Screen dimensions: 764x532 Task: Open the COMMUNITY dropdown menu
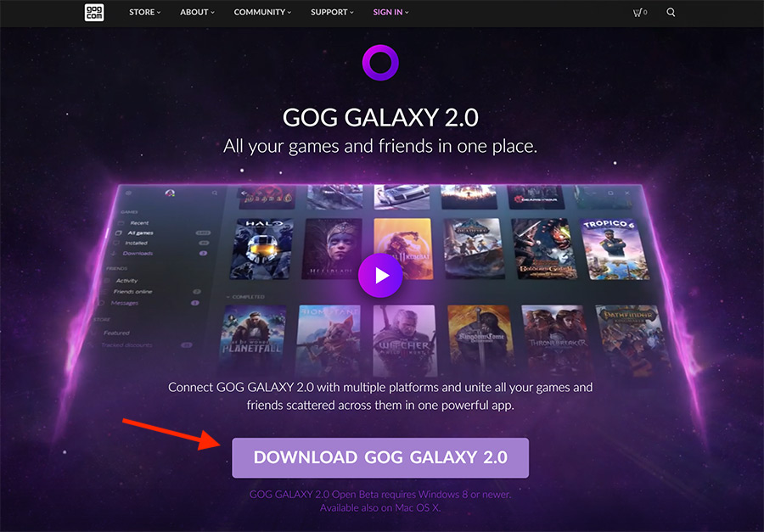(262, 12)
